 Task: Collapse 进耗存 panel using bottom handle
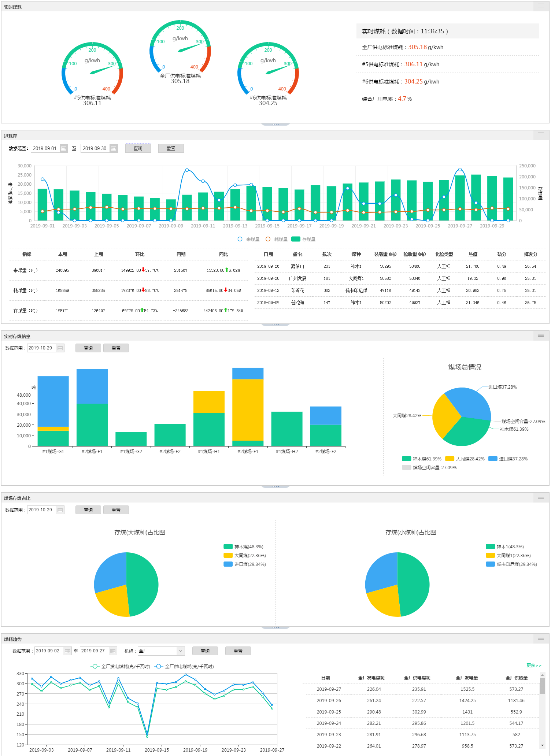click(x=275, y=325)
